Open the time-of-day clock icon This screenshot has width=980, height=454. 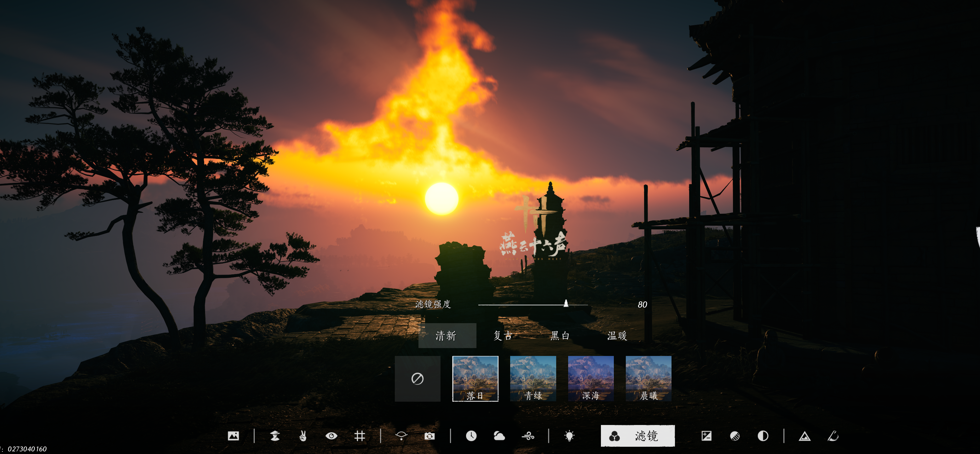point(471,436)
